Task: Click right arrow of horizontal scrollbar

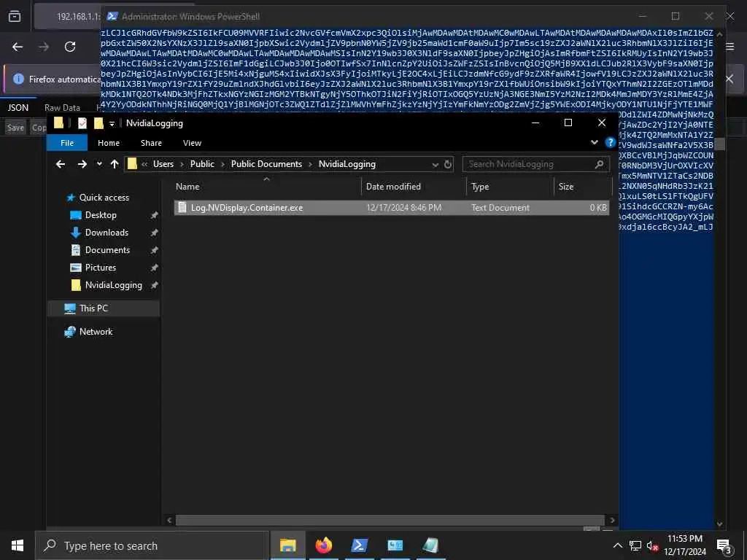Action: (x=612, y=521)
